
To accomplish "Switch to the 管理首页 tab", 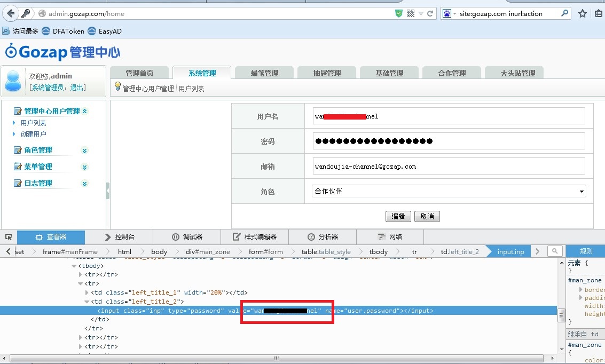I will tap(139, 73).
